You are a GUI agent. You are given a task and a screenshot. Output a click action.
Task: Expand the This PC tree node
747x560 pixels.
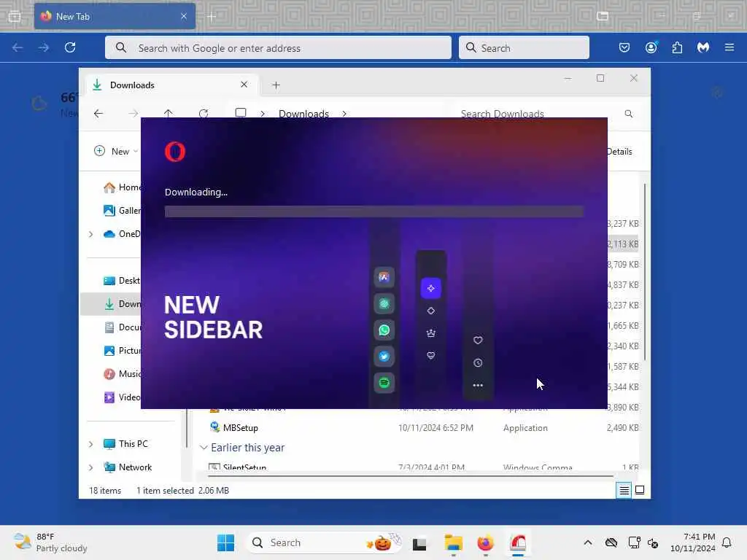coord(90,444)
